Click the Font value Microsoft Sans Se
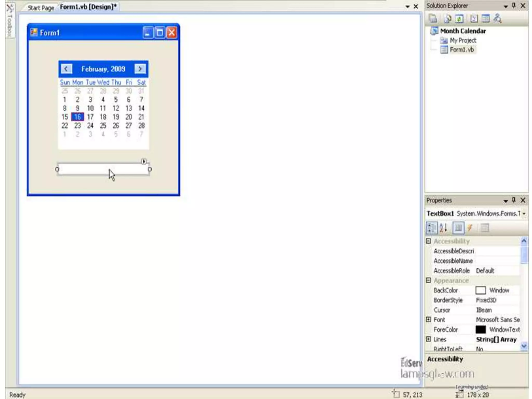The width and height of the screenshot is (532, 399). coord(498,320)
